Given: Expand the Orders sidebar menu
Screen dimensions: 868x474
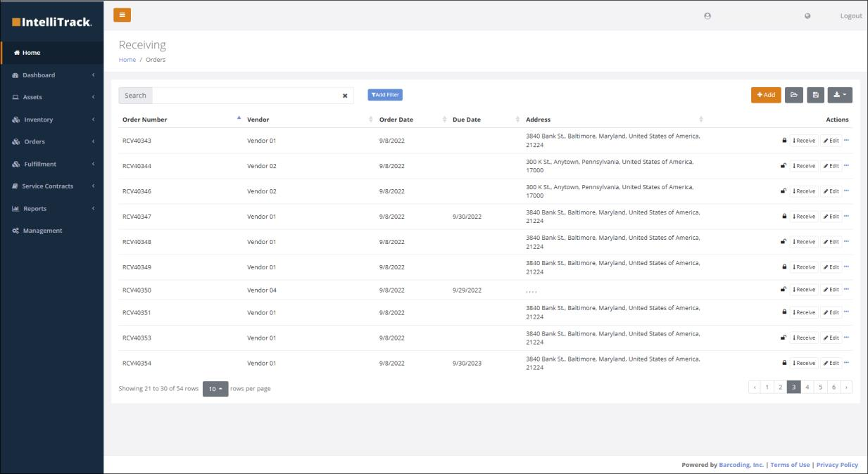Looking at the screenshot, I should [52, 142].
